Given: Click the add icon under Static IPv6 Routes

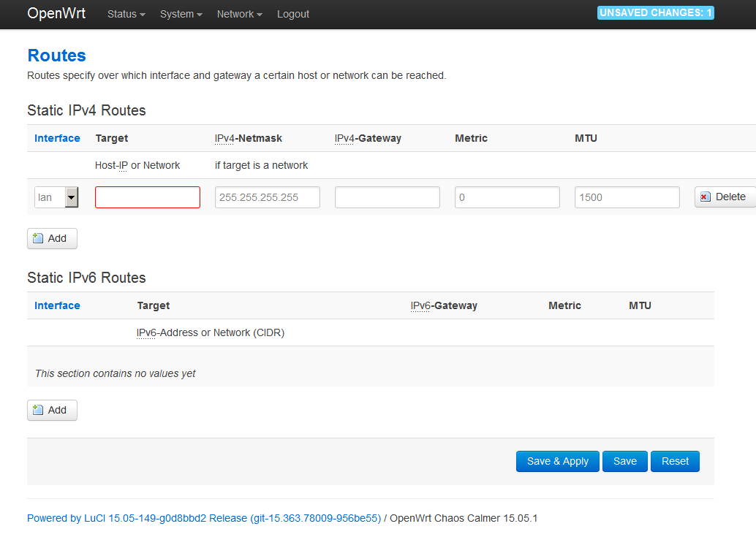Looking at the screenshot, I should [37, 410].
